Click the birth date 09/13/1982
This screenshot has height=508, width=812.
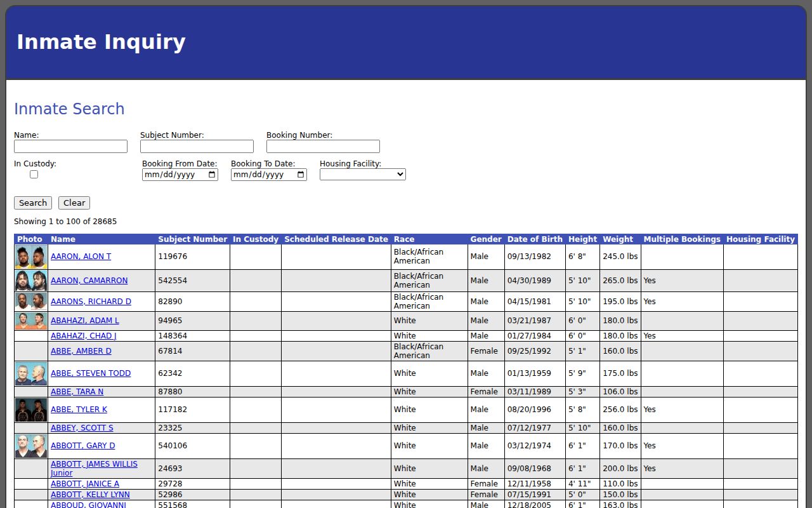(x=529, y=257)
